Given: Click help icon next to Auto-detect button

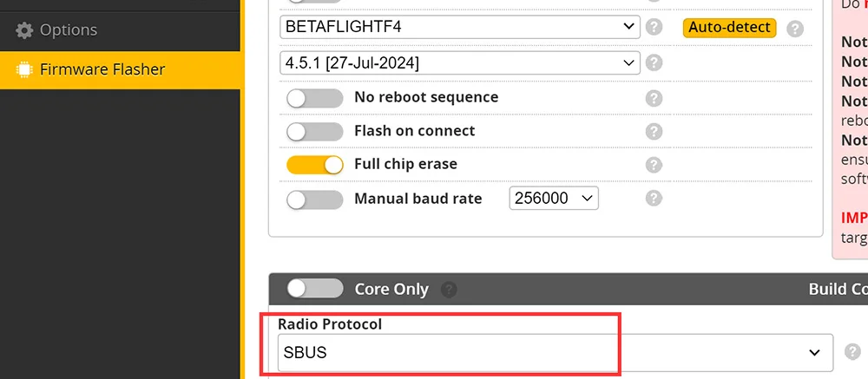Looking at the screenshot, I should [x=795, y=29].
